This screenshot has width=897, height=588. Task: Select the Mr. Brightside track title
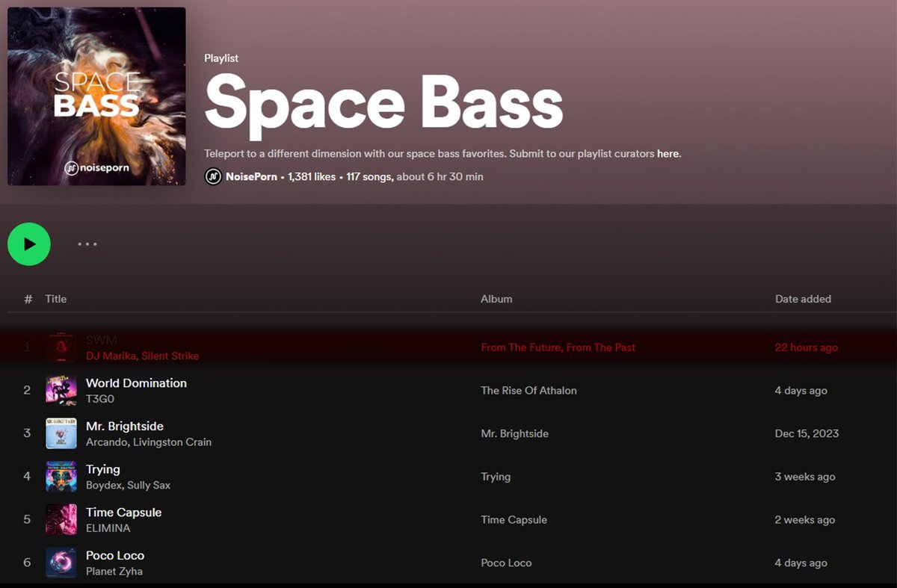tap(125, 427)
